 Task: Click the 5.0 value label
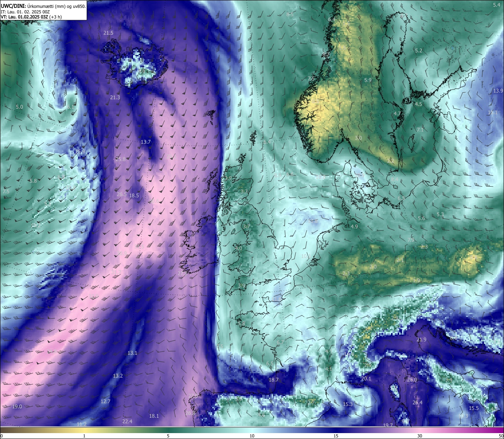(x=19, y=107)
